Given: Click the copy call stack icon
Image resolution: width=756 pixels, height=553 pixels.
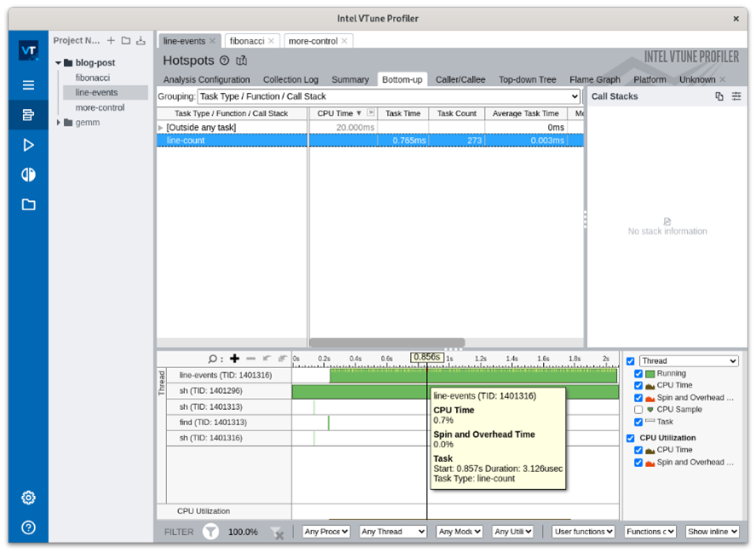Looking at the screenshot, I should 719,96.
